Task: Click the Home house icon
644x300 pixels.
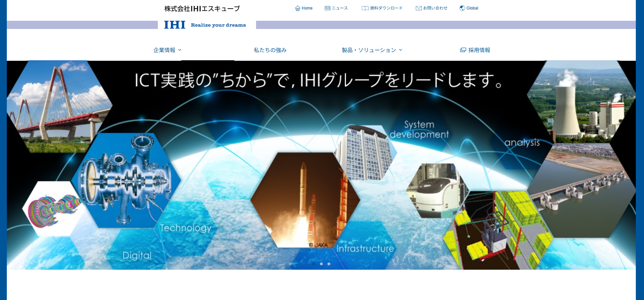Action: [298, 8]
